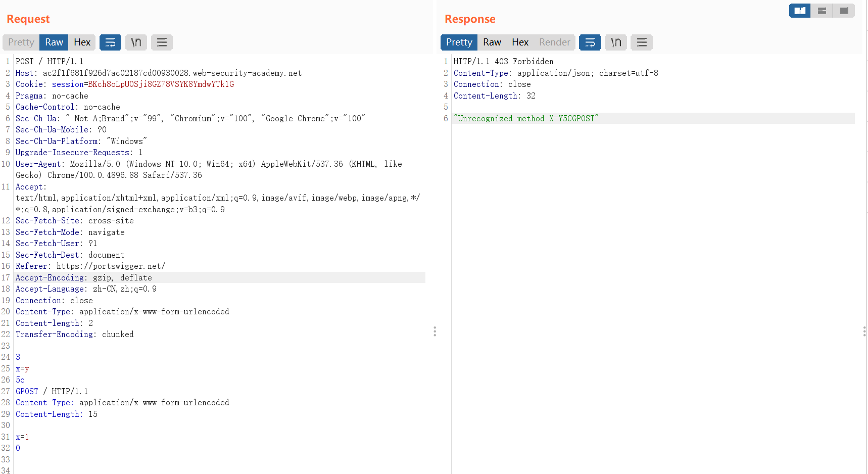
Task: Click the response Content-Type application/json line
Action: (556, 73)
